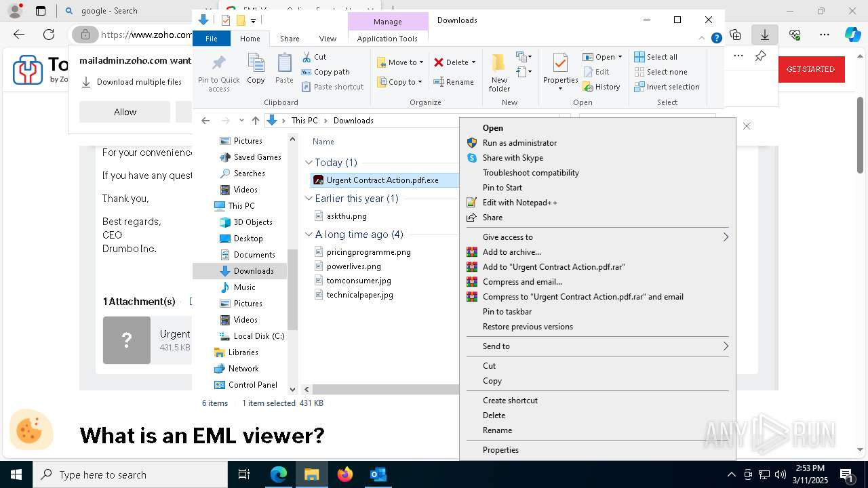Click the Explorer Back arrow

point(205,121)
